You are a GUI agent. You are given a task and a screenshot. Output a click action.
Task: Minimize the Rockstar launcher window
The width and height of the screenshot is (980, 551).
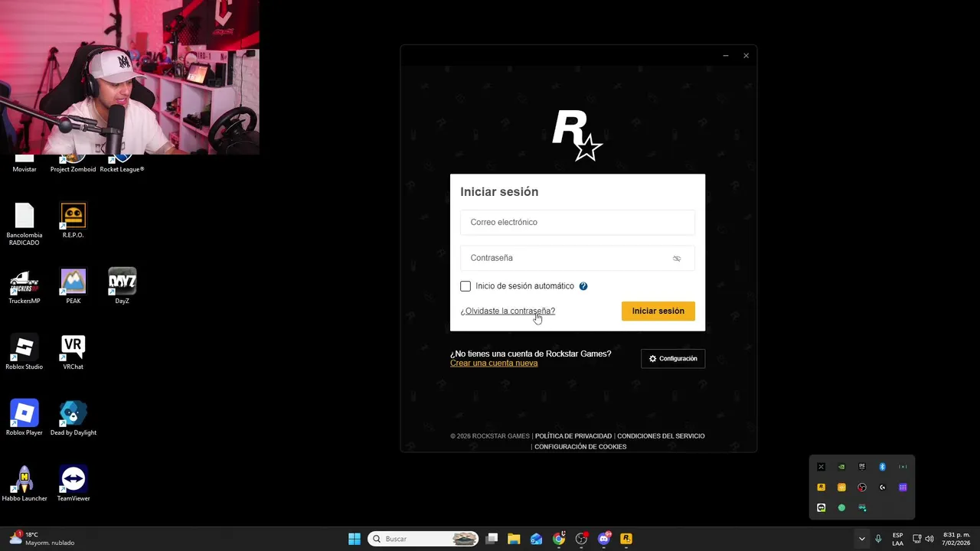(x=726, y=55)
